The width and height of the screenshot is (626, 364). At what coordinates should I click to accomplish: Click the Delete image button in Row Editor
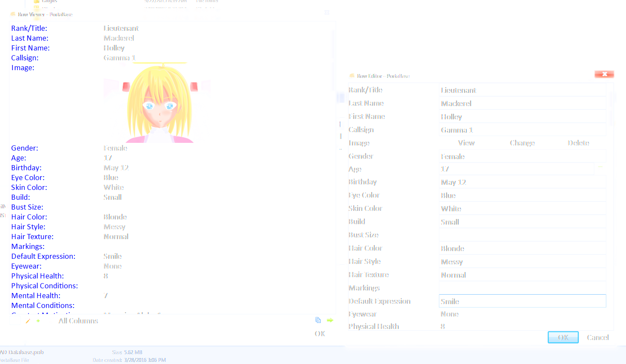point(578,143)
